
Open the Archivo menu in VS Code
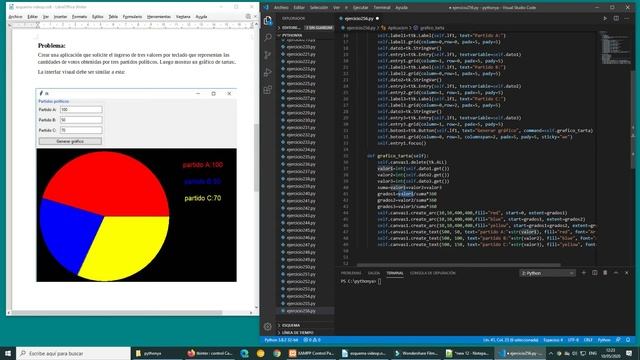coord(281,7)
